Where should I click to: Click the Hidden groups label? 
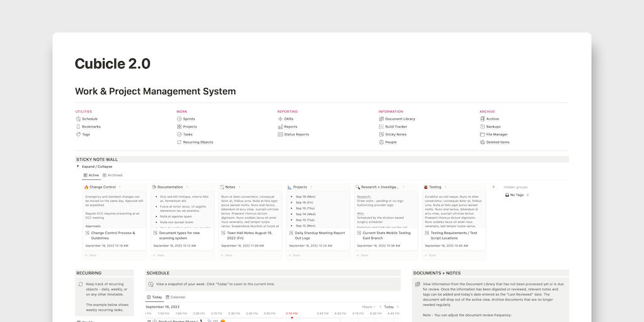(x=516, y=187)
